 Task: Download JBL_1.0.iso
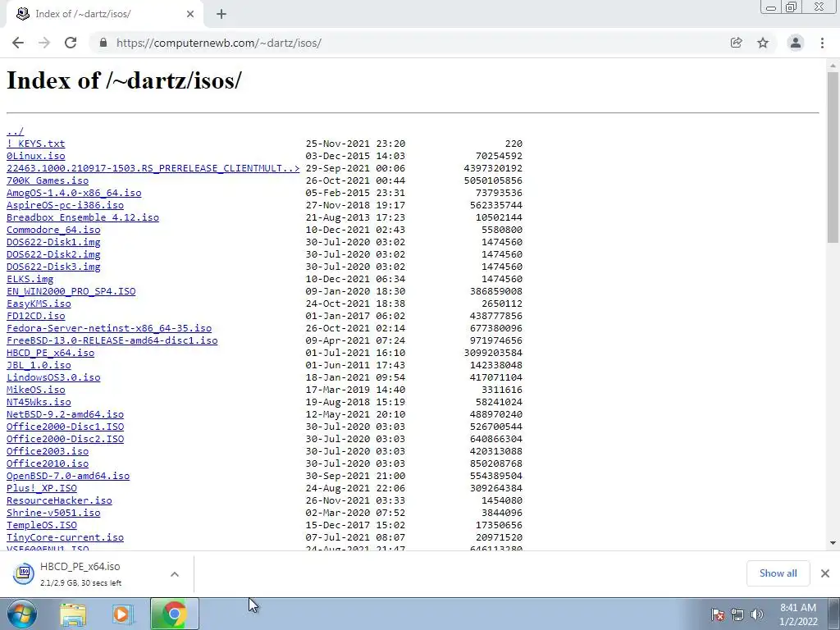[x=39, y=365]
